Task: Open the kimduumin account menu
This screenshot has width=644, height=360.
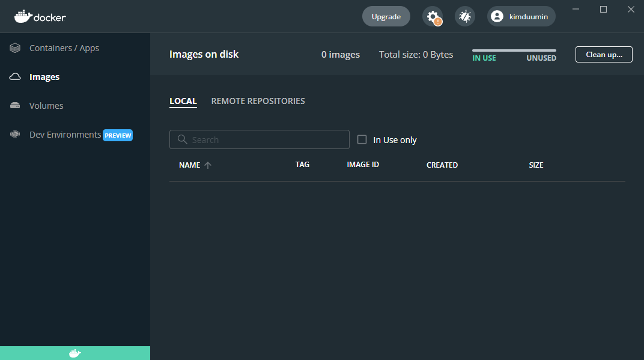Action: (521, 16)
